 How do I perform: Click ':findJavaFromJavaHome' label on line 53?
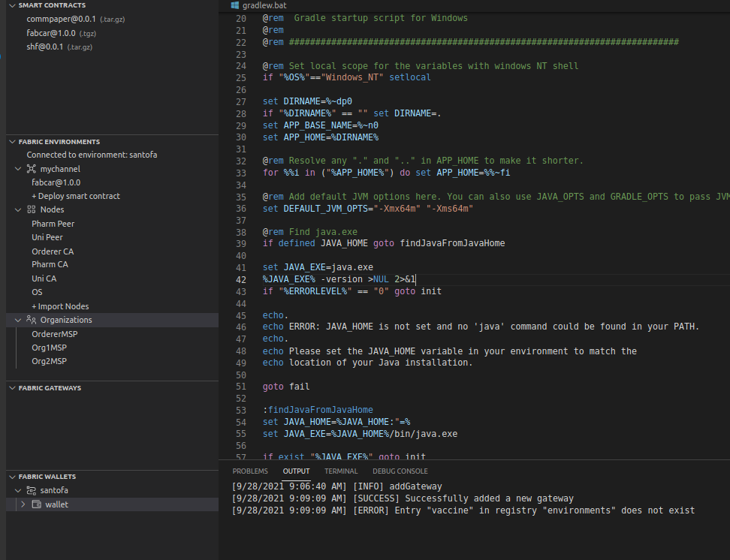pos(318,410)
